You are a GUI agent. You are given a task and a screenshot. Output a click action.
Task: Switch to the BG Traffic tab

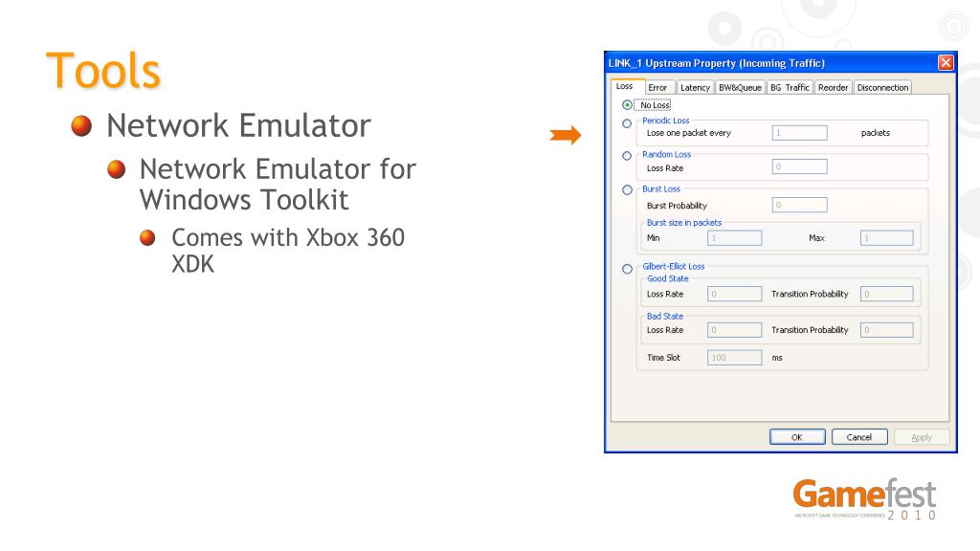[x=790, y=87]
